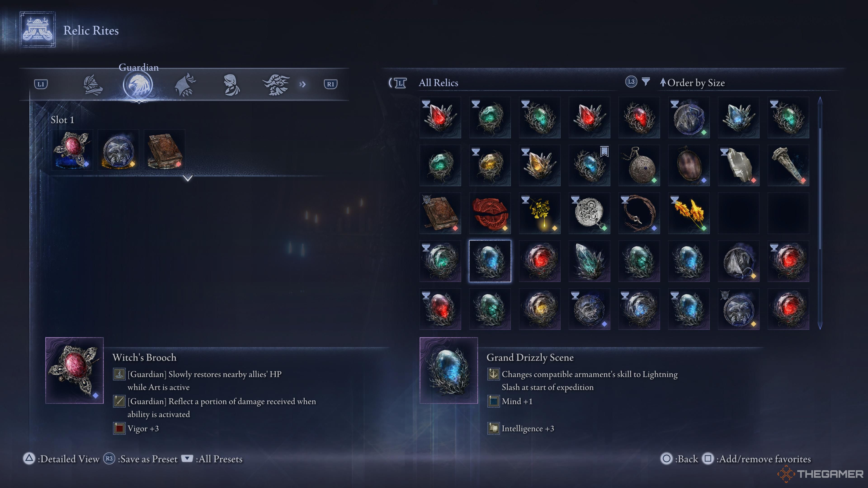Show more characters with double chevron
The image size is (868, 488).
coord(303,84)
